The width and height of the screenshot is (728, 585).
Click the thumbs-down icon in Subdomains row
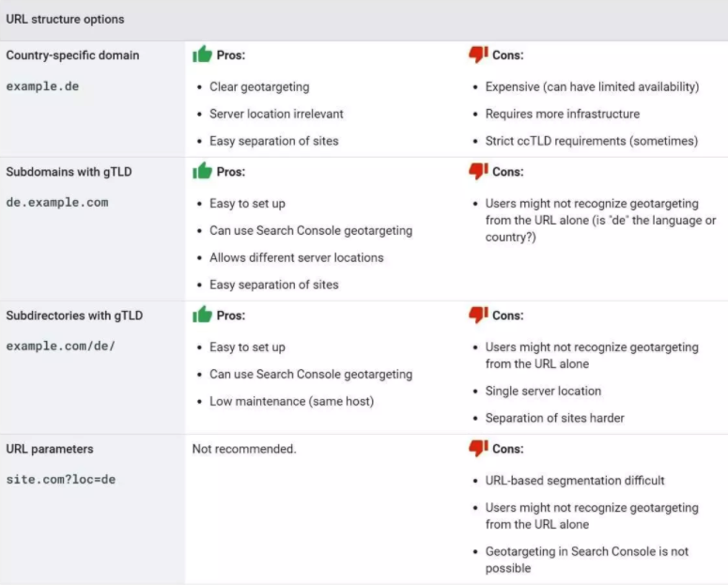click(478, 171)
